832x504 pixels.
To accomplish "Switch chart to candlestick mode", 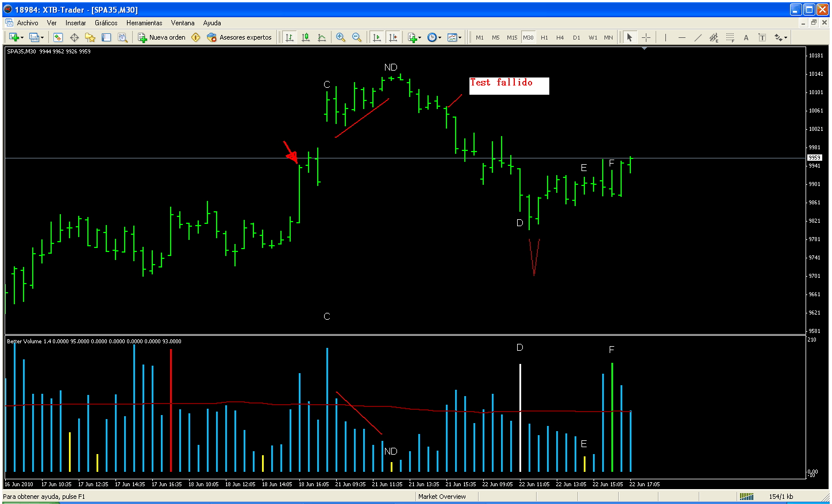I will 306,37.
